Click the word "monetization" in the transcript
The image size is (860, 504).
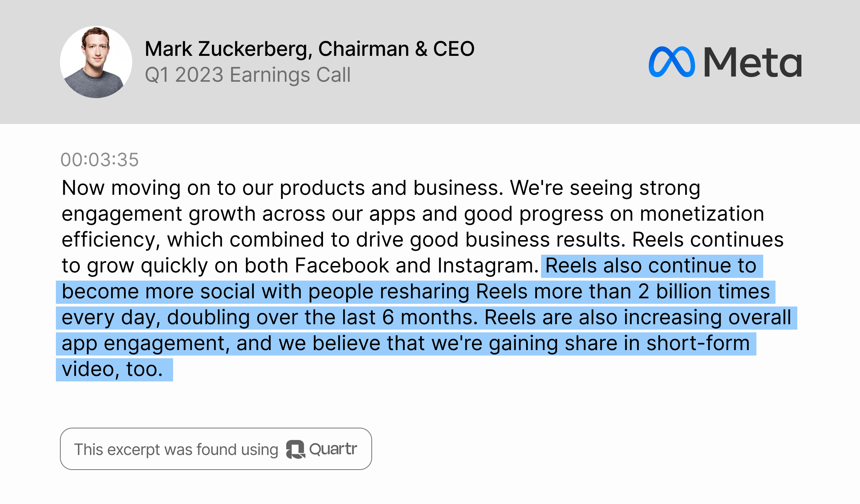click(x=702, y=214)
